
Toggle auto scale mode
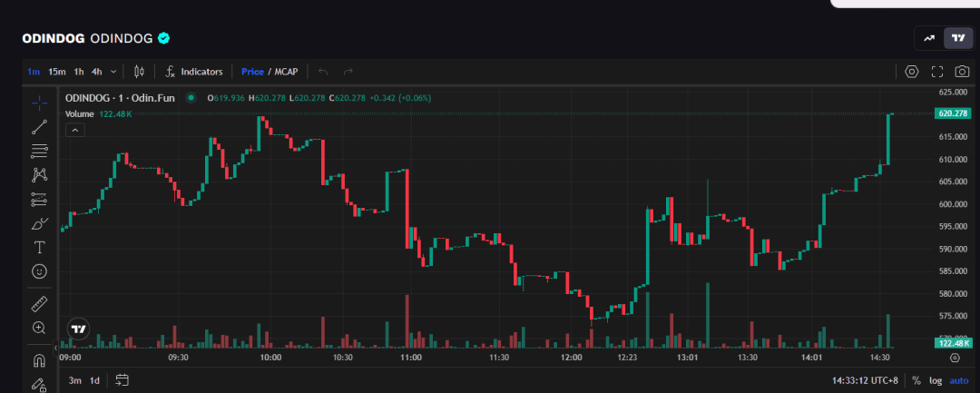click(959, 380)
